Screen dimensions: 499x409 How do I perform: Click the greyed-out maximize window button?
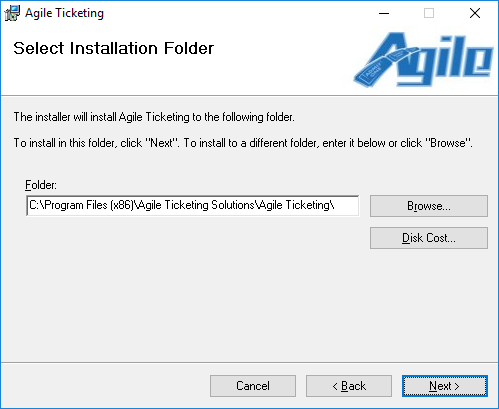[429, 13]
